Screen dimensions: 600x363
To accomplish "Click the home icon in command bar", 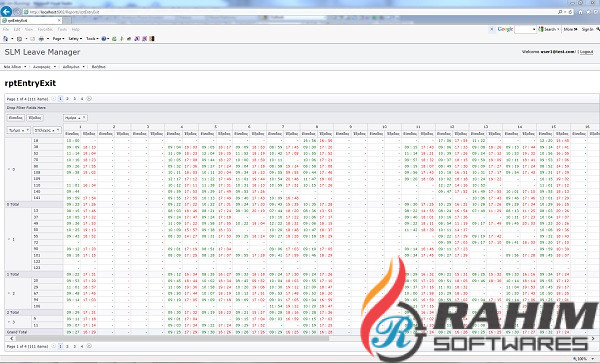I will tap(5, 39).
